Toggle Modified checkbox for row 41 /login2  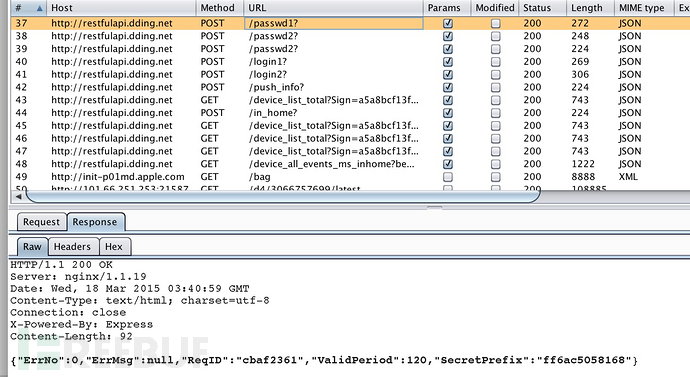click(x=495, y=74)
